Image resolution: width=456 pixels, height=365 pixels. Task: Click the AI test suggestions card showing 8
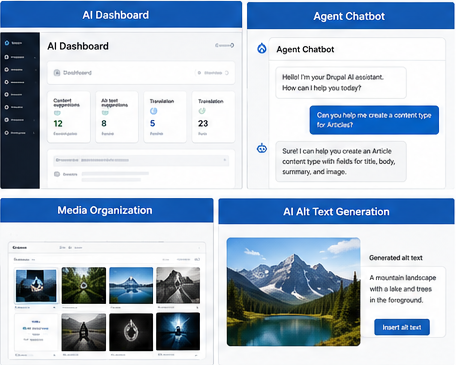(x=117, y=117)
